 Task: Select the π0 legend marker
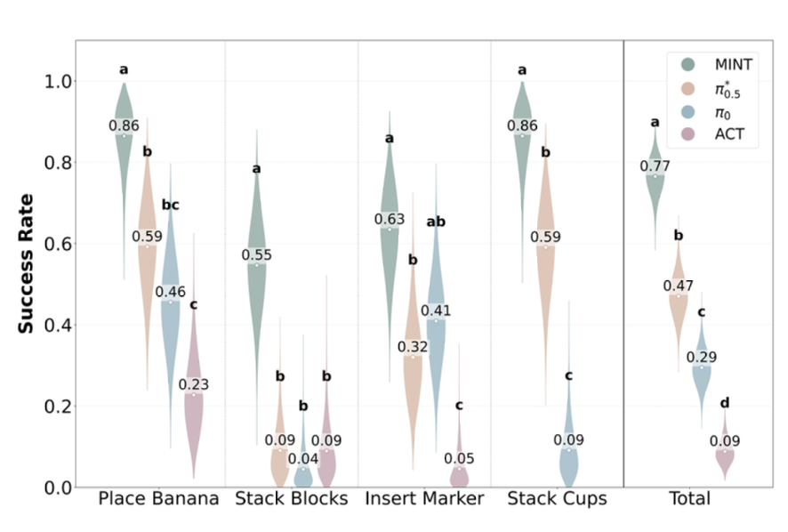point(687,111)
